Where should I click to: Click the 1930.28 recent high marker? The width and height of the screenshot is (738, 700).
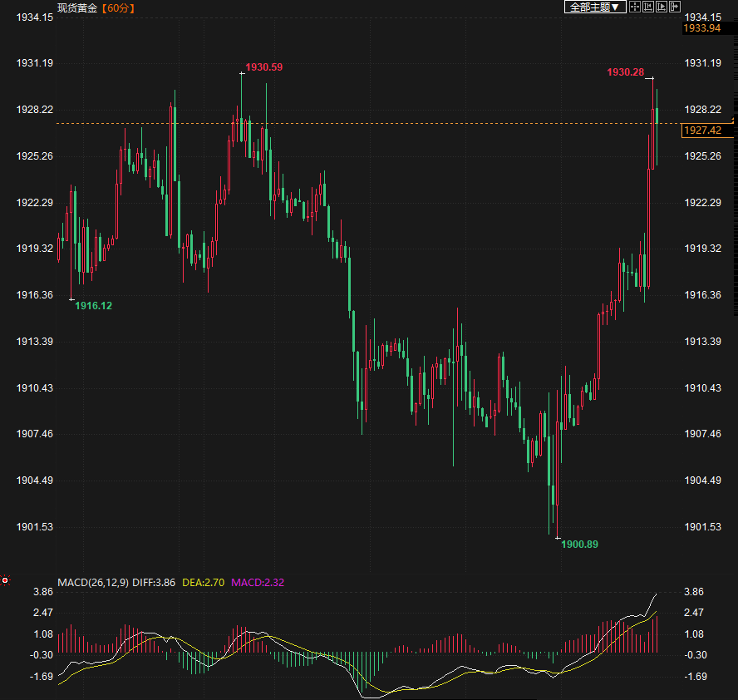625,73
